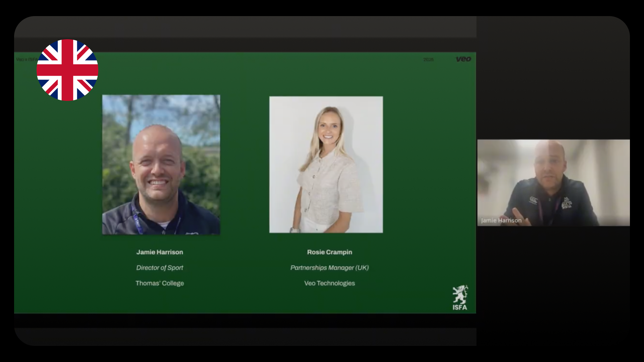Screen dimensions: 644x362
Task: Click the Canterbury logo on speaker's jacket
Action: [x=533, y=201]
